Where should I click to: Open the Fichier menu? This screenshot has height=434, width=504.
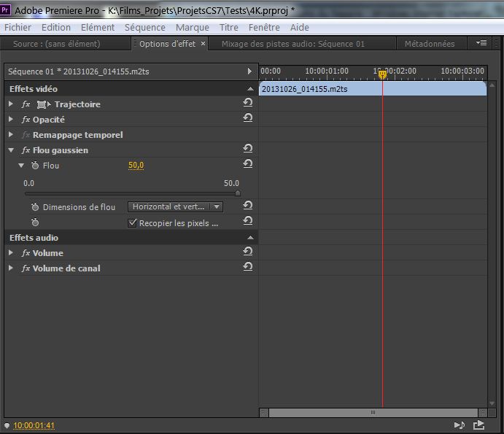pyautogui.click(x=18, y=27)
